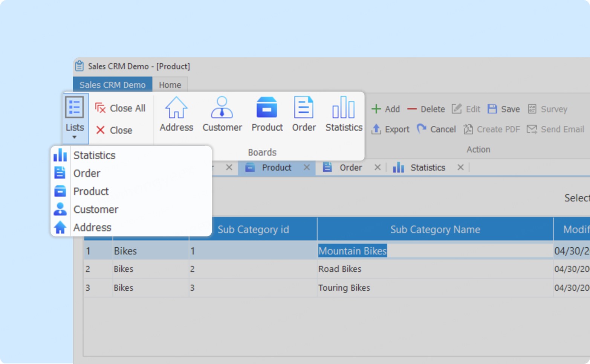Switch to the Product document tab
The image size is (590, 364).
(277, 168)
